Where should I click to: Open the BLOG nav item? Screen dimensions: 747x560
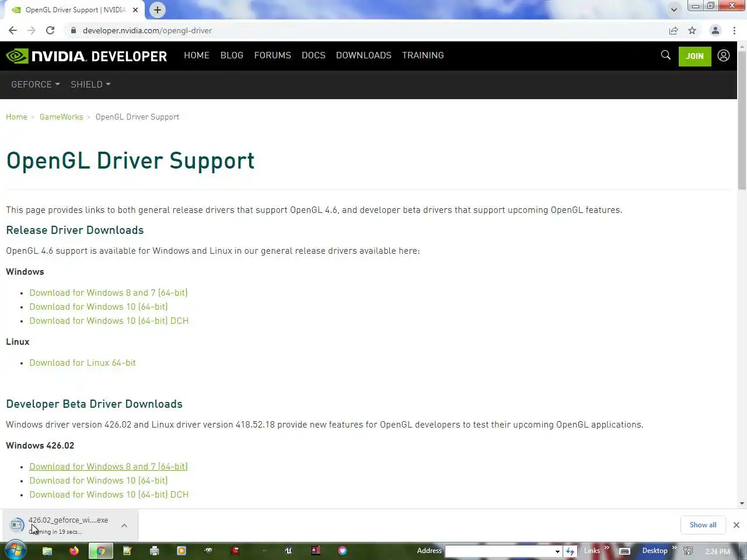coord(232,55)
